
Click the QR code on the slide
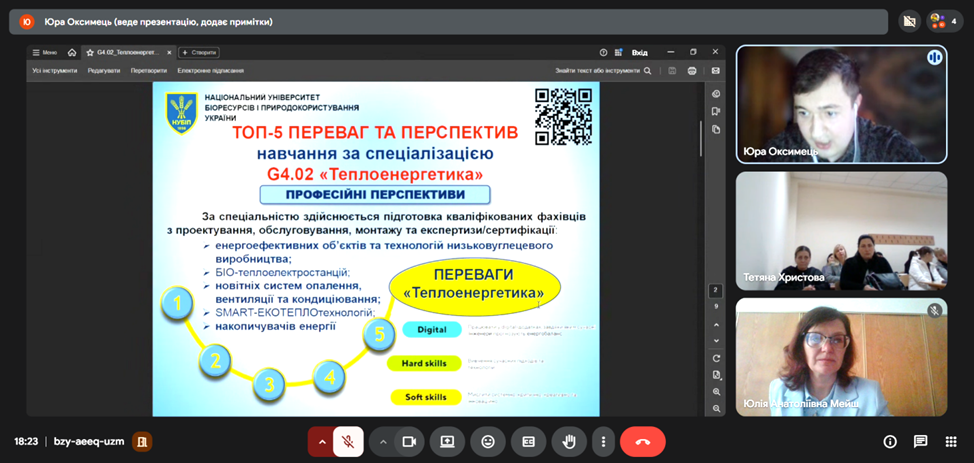click(x=563, y=116)
